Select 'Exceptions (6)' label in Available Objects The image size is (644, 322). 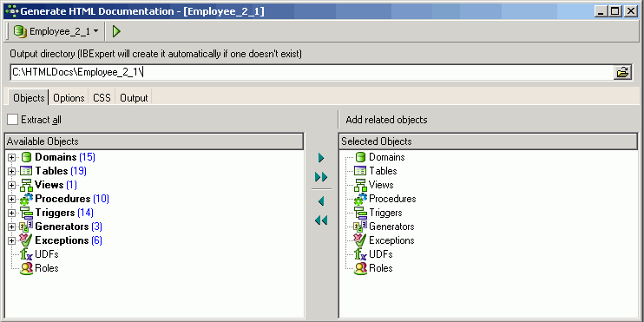coord(69,240)
